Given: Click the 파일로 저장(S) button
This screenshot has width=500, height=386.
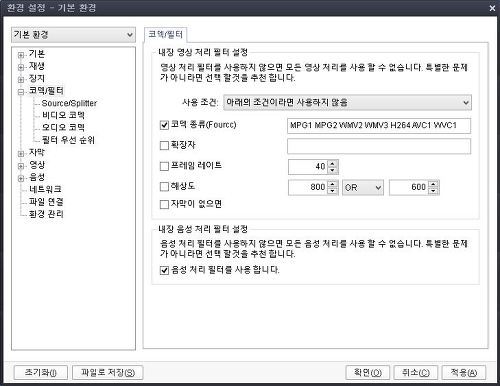Looking at the screenshot, I should [108, 372].
